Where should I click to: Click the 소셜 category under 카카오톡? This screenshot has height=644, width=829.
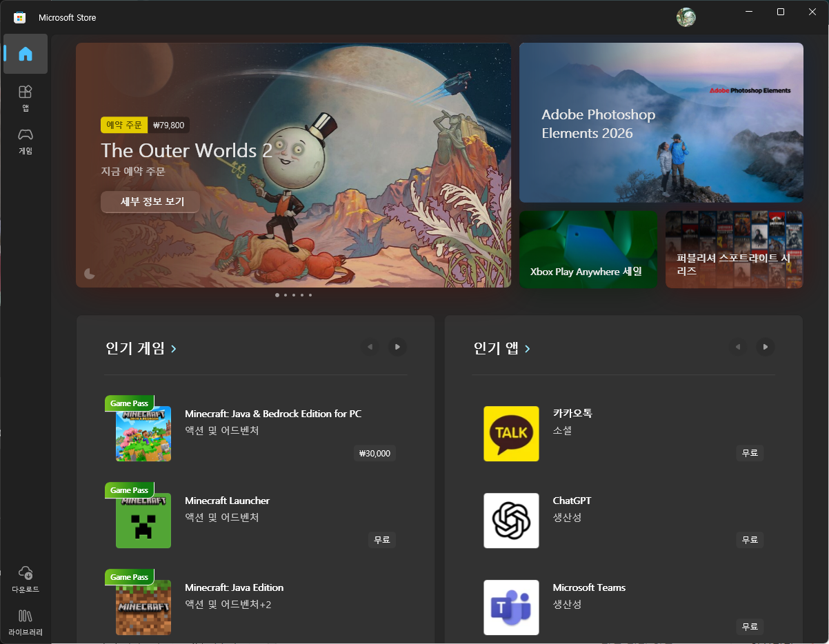tap(563, 430)
